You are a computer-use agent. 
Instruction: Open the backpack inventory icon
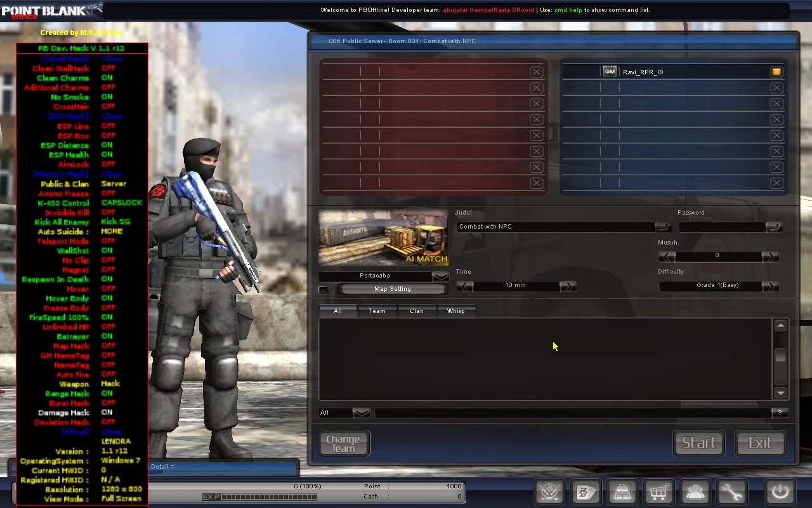tap(622, 492)
